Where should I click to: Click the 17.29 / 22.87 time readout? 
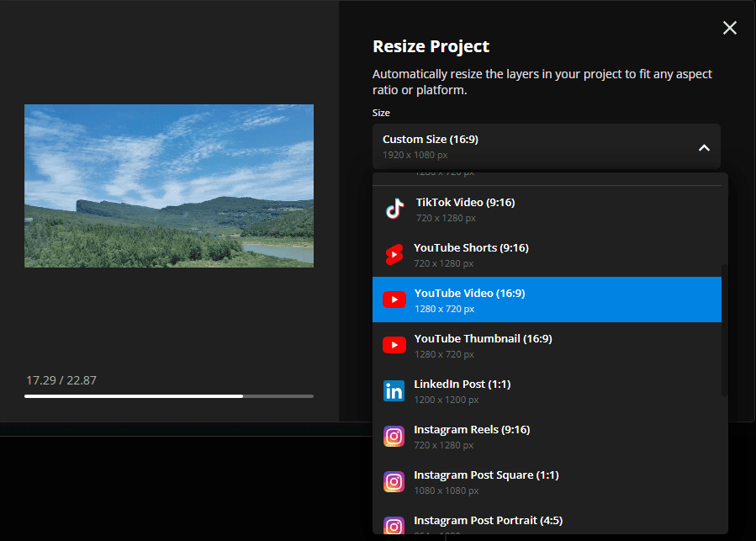(x=61, y=380)
